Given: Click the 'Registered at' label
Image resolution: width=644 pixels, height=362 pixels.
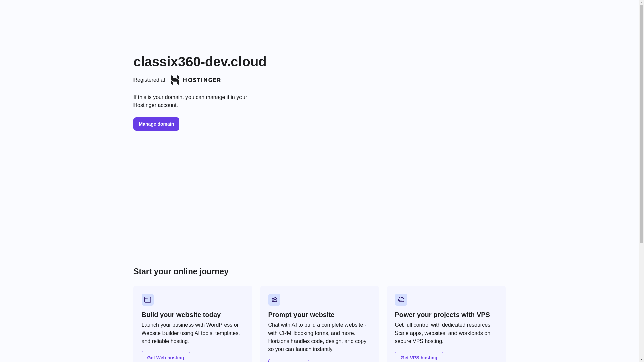Looking at the screenshot, I should [x=149, y=80].
